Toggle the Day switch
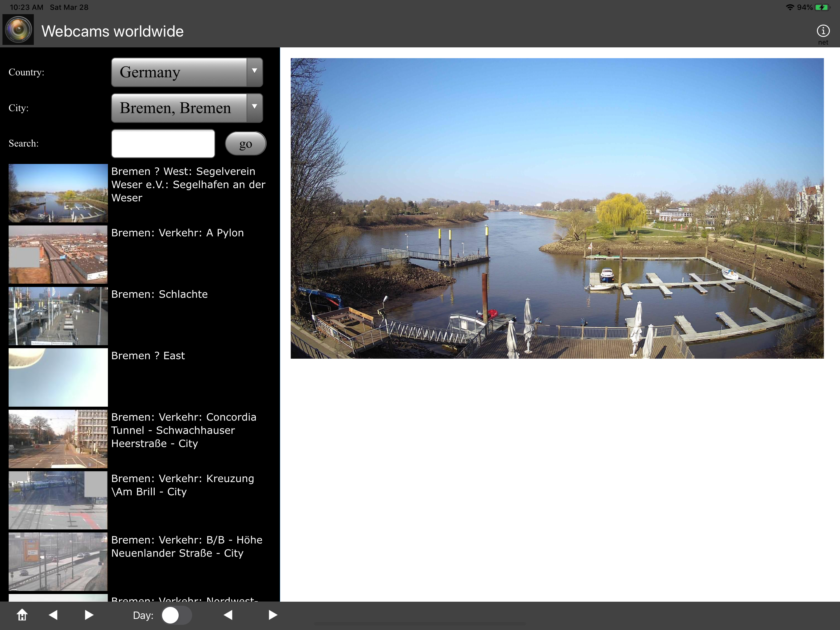Screen dimensions: 840x630 [x=176, y=615]
